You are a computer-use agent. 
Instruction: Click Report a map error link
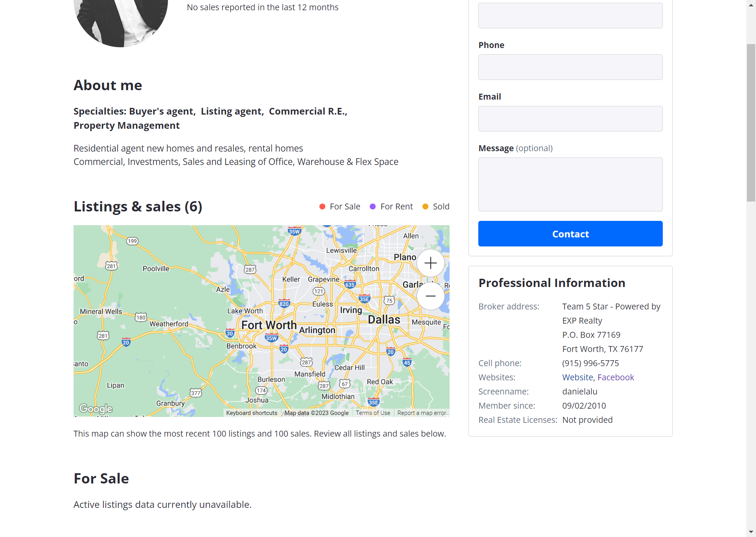422,413
